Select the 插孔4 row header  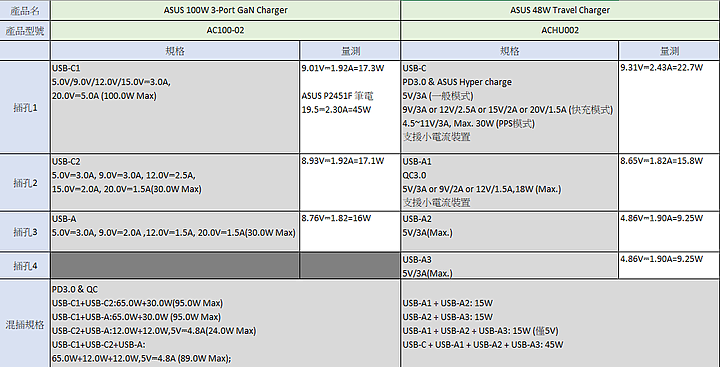[25, 265]
